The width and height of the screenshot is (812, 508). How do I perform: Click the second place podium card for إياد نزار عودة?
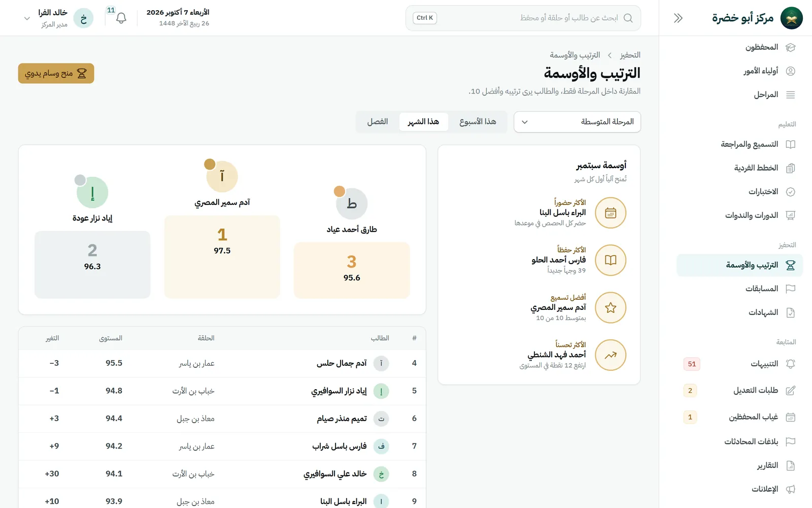[x=92, y=265]
